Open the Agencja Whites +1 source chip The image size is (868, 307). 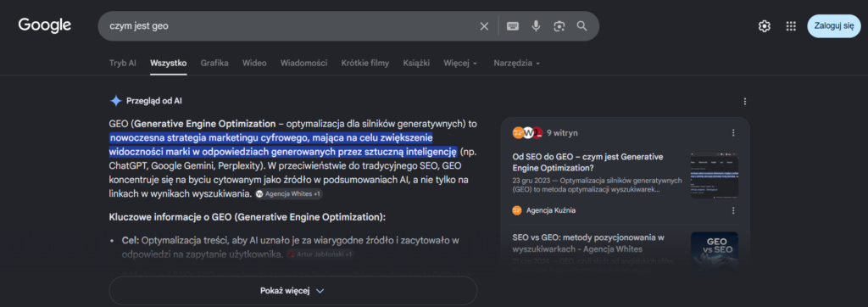(x=288, y=194)
